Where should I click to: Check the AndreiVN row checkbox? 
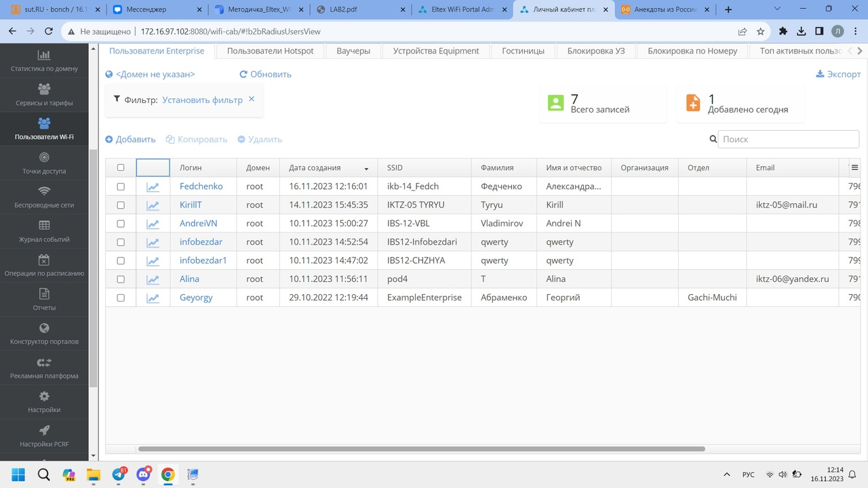121,224
